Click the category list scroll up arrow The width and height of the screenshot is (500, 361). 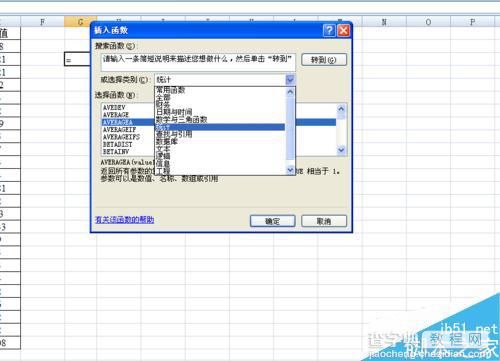(x=290, y=92)
